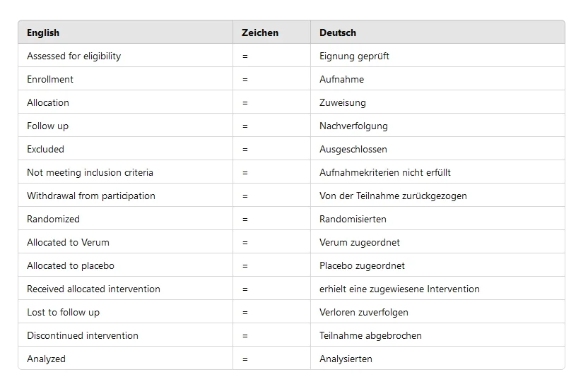Screen dimensions: 588x384
Task: Click the 'Analysierten' cell
Action: coord(346,359)
